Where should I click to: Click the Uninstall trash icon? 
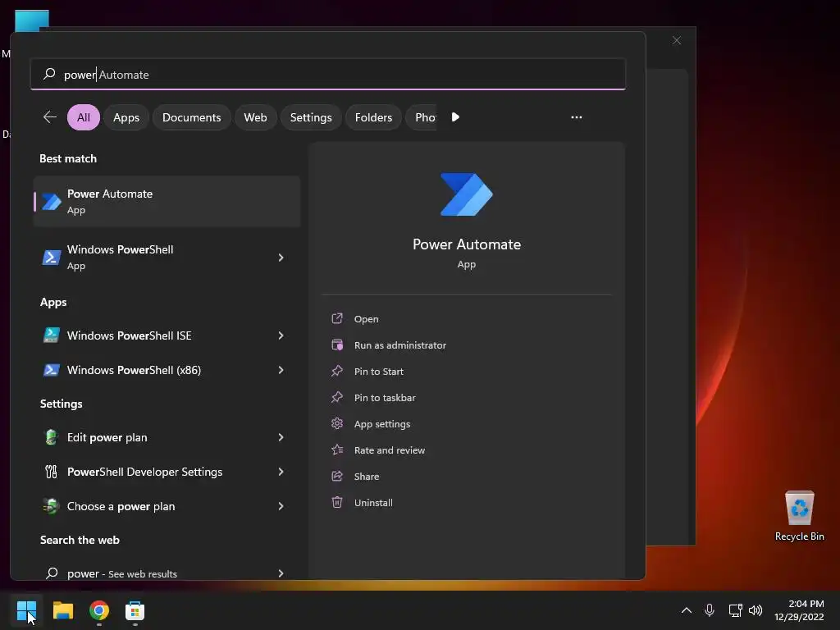337,503
